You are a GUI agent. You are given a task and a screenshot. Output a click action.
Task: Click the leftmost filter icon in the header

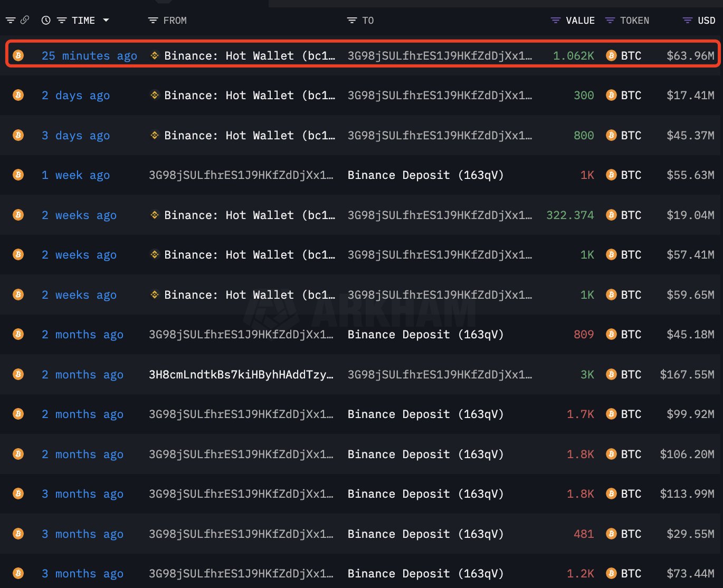coord(9,20)
